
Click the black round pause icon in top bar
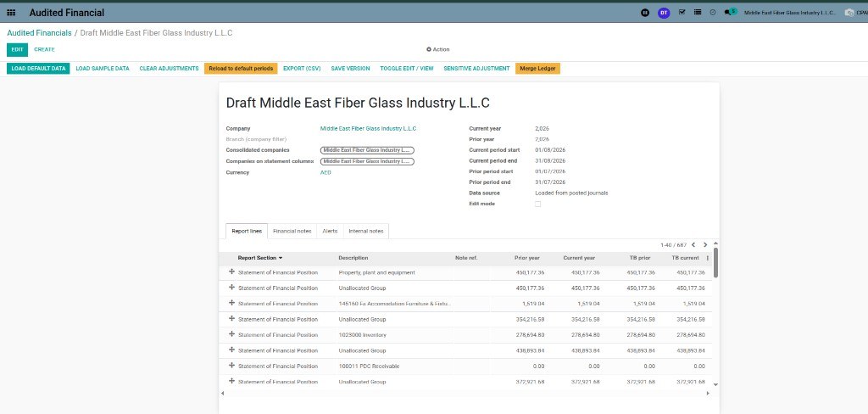click(x=645, y=12)
